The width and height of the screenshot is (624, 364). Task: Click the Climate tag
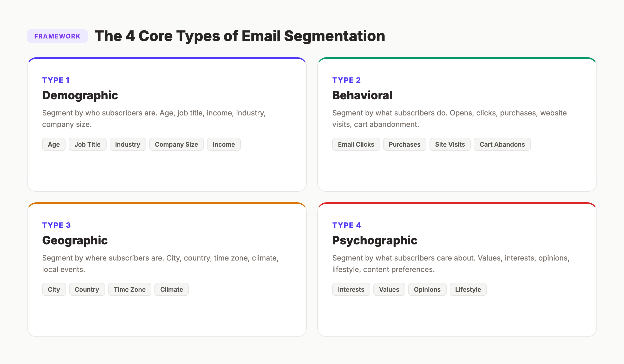coord(171,289)
